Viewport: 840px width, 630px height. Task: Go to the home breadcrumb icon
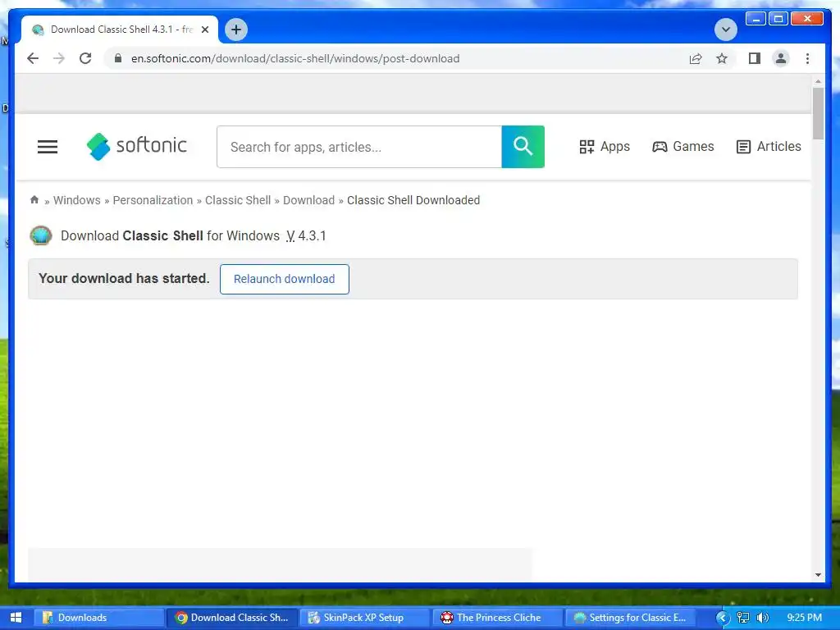34,200
